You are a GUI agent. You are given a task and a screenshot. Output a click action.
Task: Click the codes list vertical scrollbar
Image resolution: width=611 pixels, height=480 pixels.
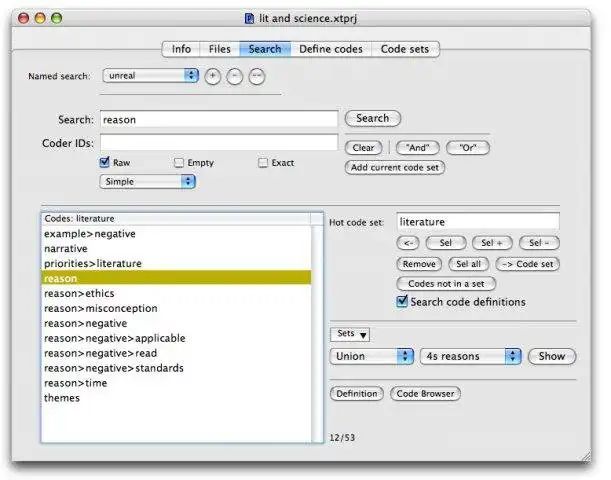tap(317, 334)
